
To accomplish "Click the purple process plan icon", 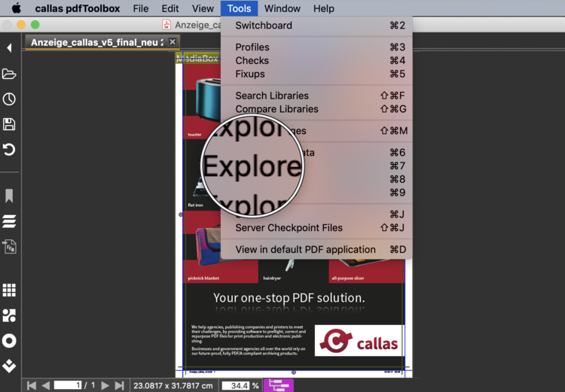I will pos(279,385).
